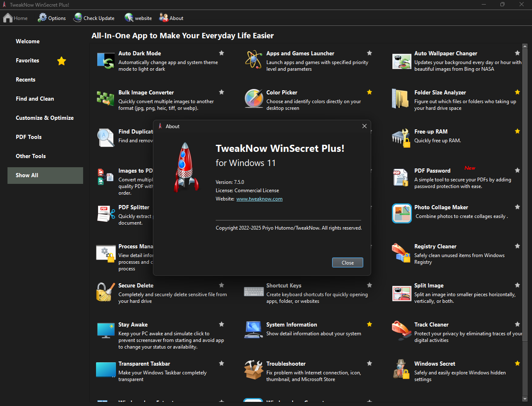Image resolution: width=532 pixels, height=406 pixels.
Task: Star the Split Image tool
Action: [517, 285]
